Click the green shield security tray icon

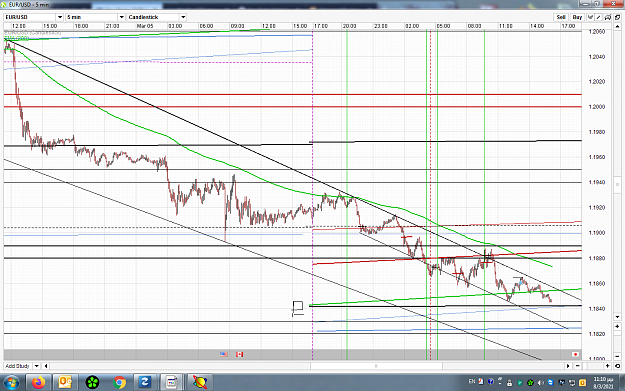(x=520, y=383)
